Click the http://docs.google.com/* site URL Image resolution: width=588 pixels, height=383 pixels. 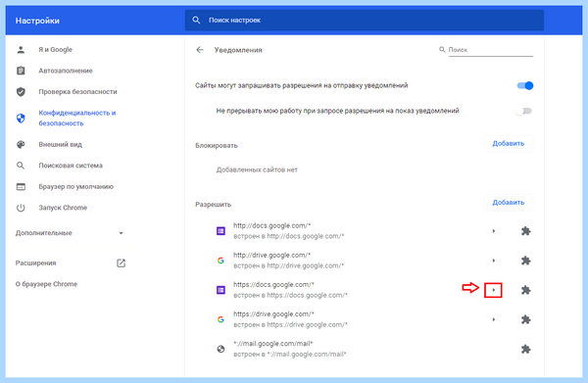coord(271,225)
